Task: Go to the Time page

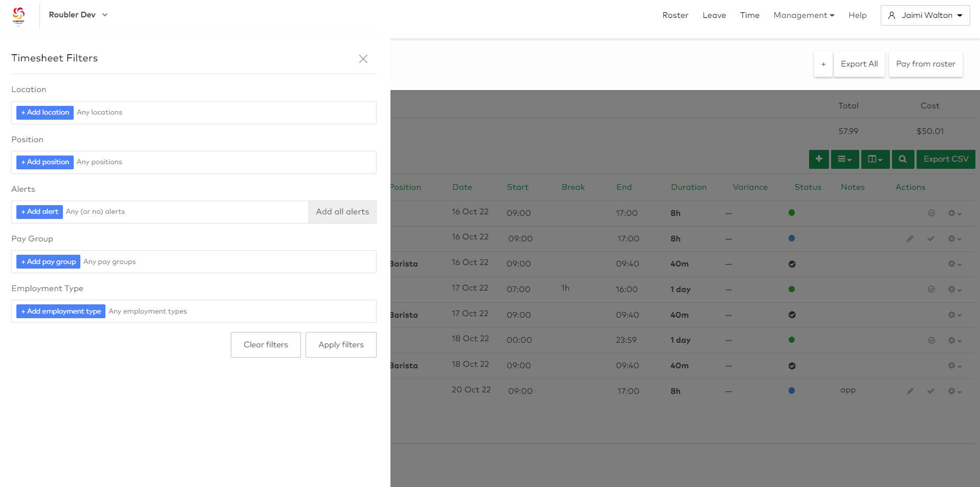Action: [x=749, y=15]
